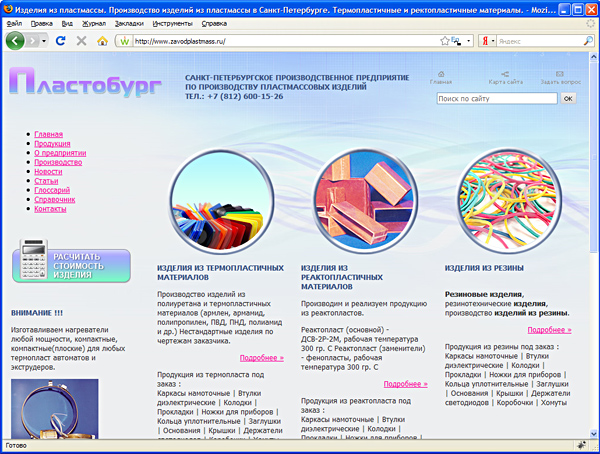Open the address bar dropdown arrow
The height and width of the screenshot is (454, 600).
pyautogui.click(x=468, y=41)
